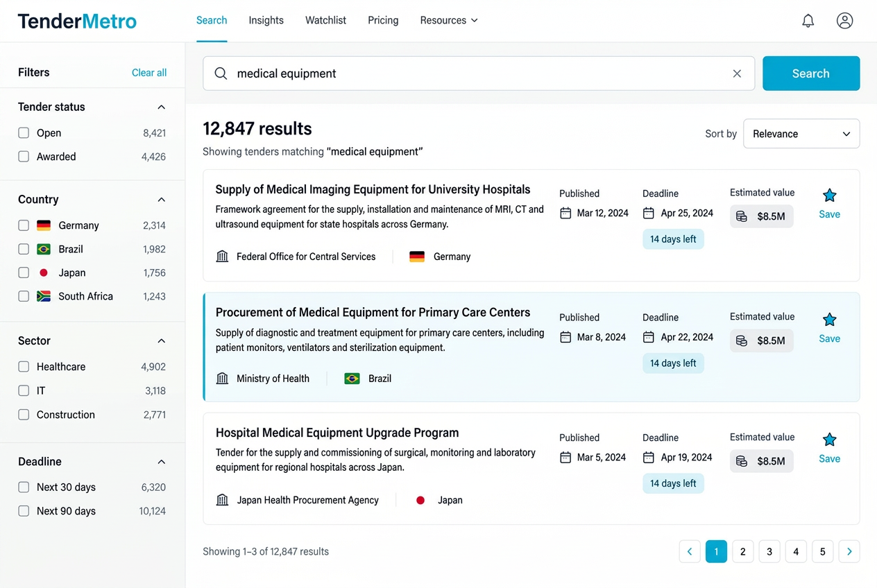Open the Watchlist tab
Screen dimensions: 877x588
(325, 21)
